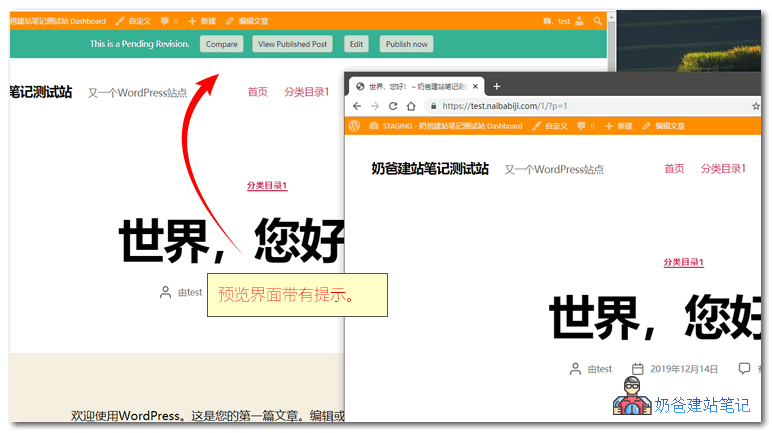Click 由test author in front window
This screenshot has width=772, height=433.
pyautogui.click(x=600, y=369)
